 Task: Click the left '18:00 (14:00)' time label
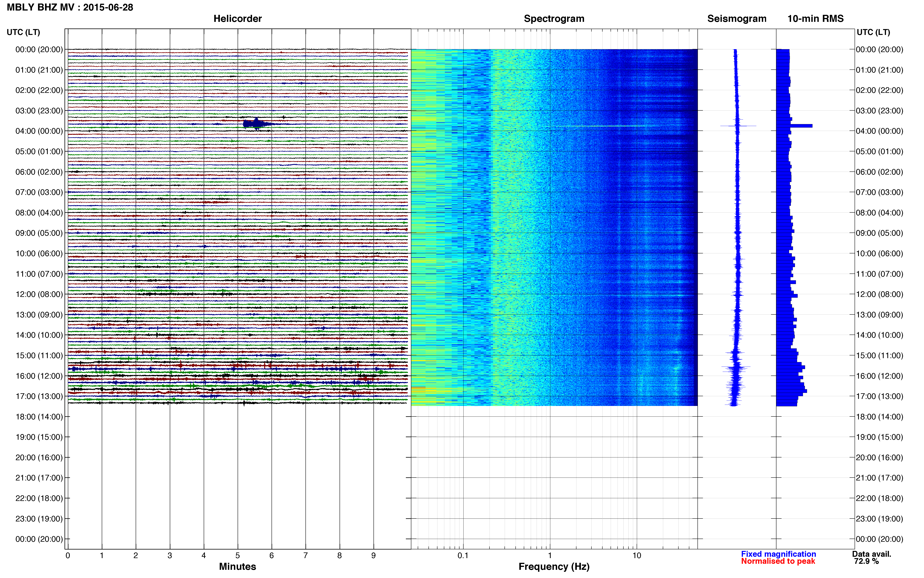[39, 417]
